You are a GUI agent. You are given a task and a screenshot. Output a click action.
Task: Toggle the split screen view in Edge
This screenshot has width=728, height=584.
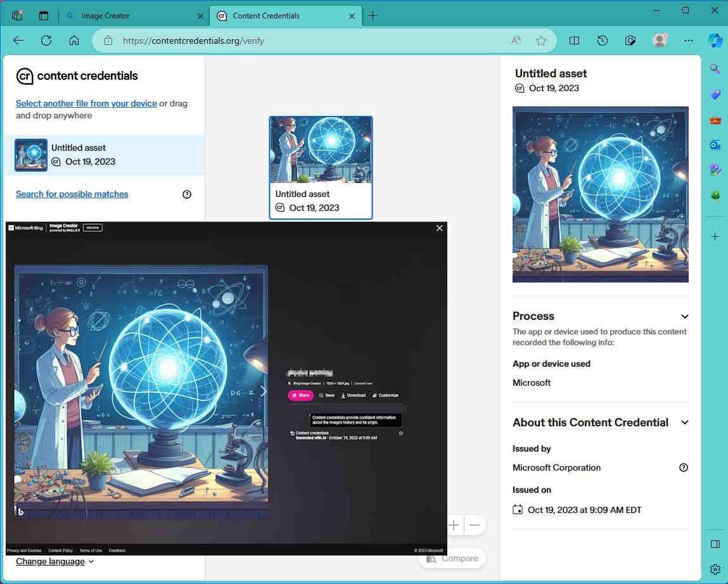click(x=574, y=40)
